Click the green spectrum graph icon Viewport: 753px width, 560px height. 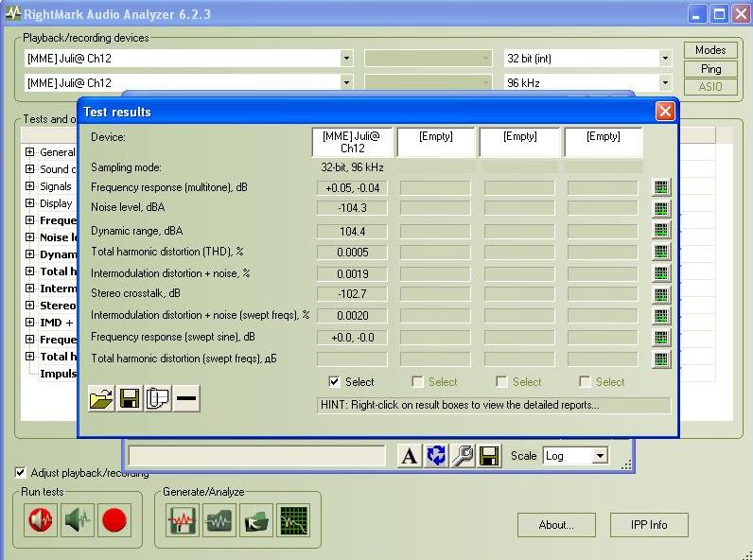pyautogui.click(x=293, y=520)
